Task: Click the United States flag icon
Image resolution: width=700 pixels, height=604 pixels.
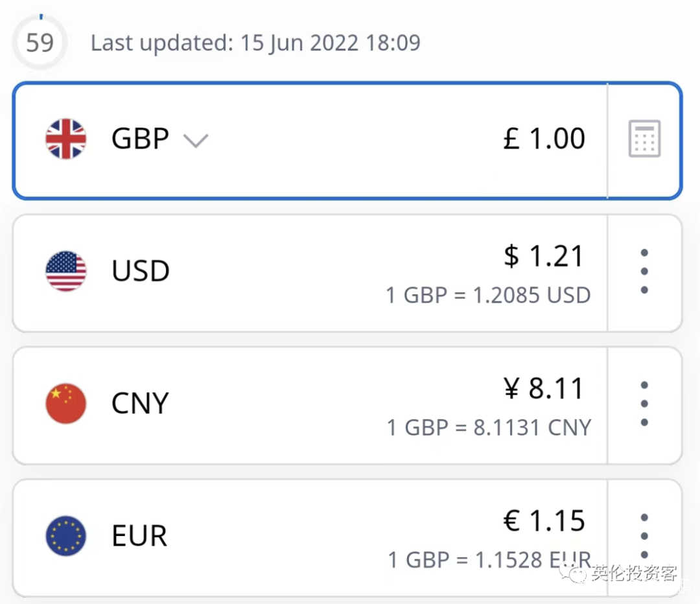Action: tap(65, 271)
